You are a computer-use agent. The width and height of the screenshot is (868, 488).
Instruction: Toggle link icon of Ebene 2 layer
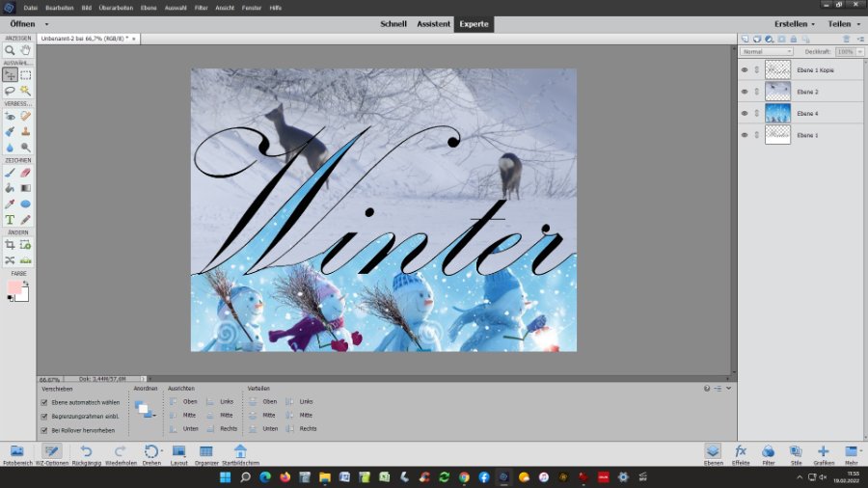757,92
